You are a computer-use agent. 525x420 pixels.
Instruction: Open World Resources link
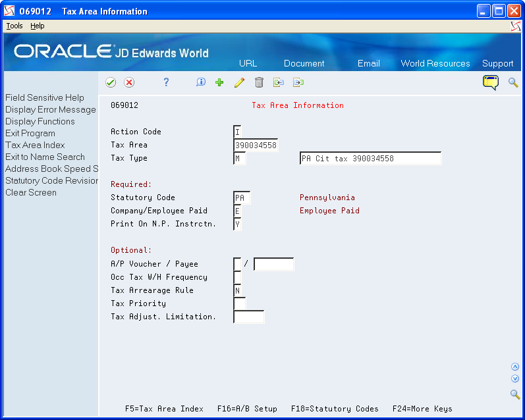tap(435, 63)
